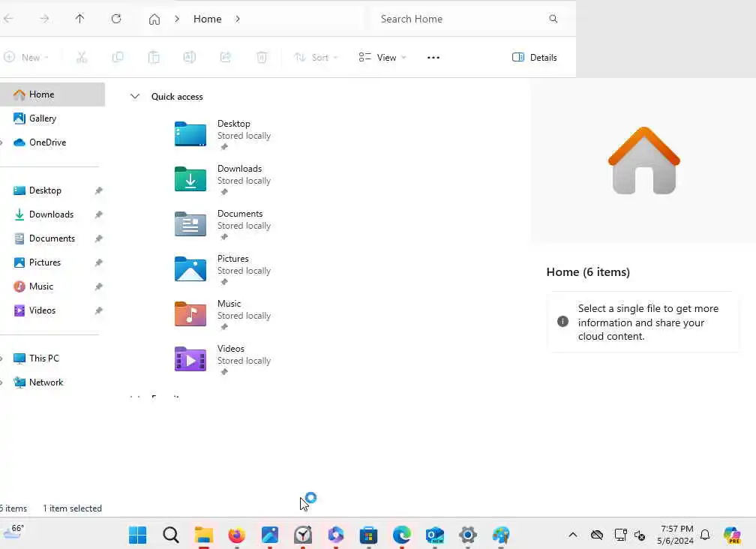
Task: Open the notifications bell
Action: click(705, 535)
